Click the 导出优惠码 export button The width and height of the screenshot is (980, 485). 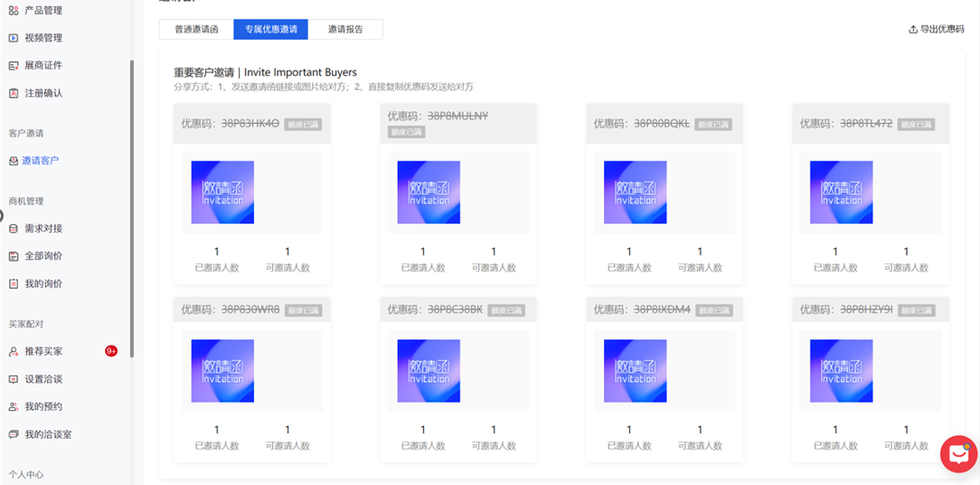[937, 29]
